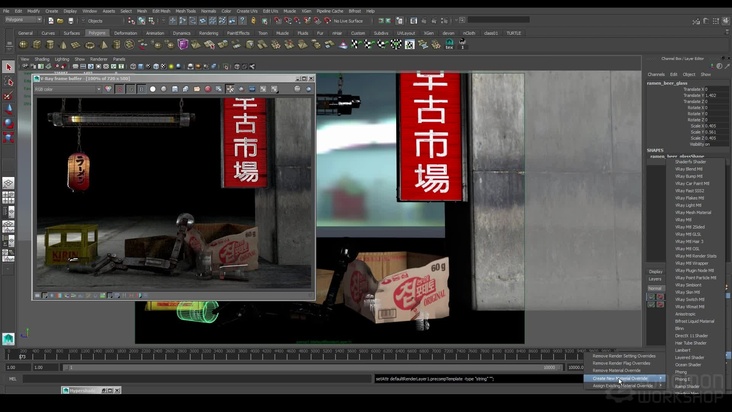Click the lock selection icon in status line
This screenshot has width=732, height=412.
pos(253,21)
